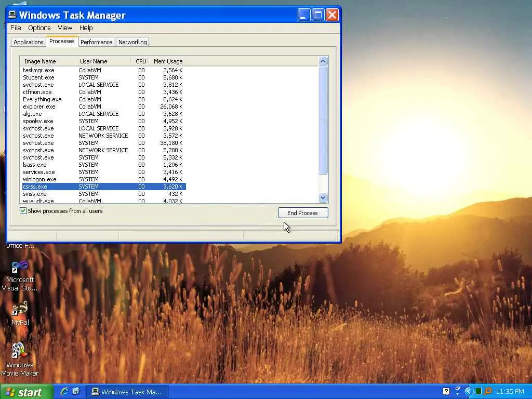Select the highlighted csrss.exe process
This screenshot has height=399, width=532.
(x=103, y=187)
